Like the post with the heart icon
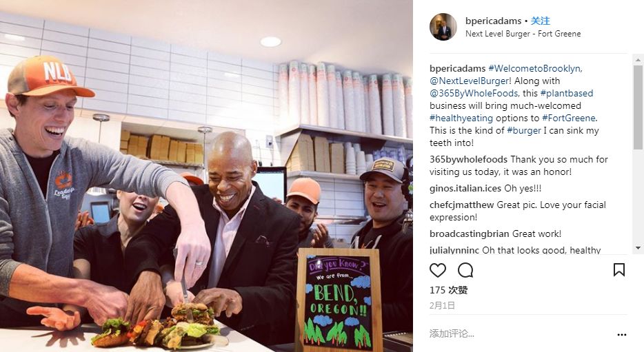644x352 pixels. (437, 270)
